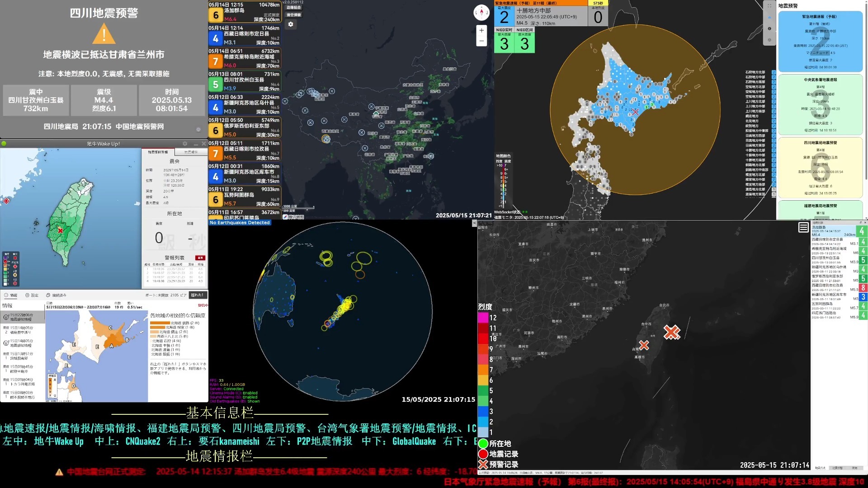
Task: Click the red button beside 警報列表
Action: click(200, 258)
